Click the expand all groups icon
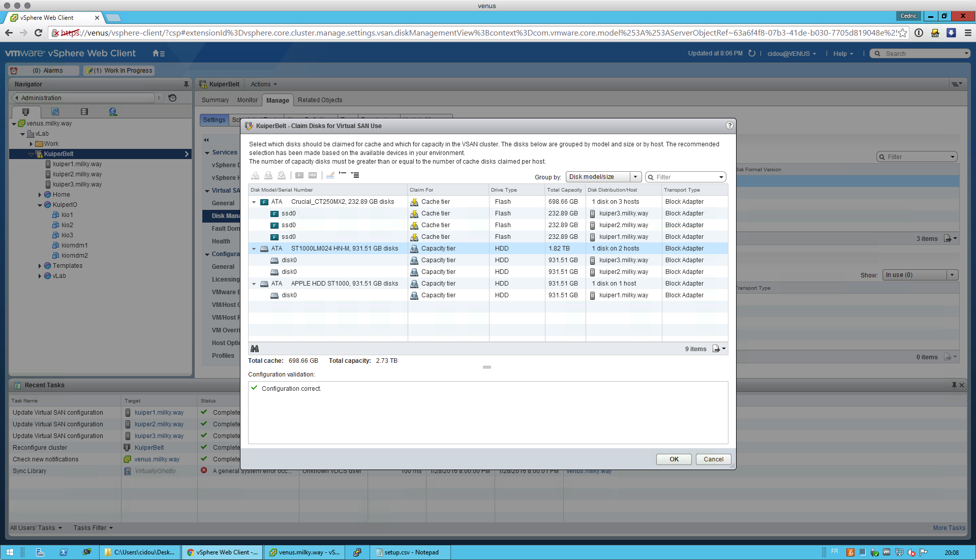Screen dimensions: 976x560 [355, 175]
